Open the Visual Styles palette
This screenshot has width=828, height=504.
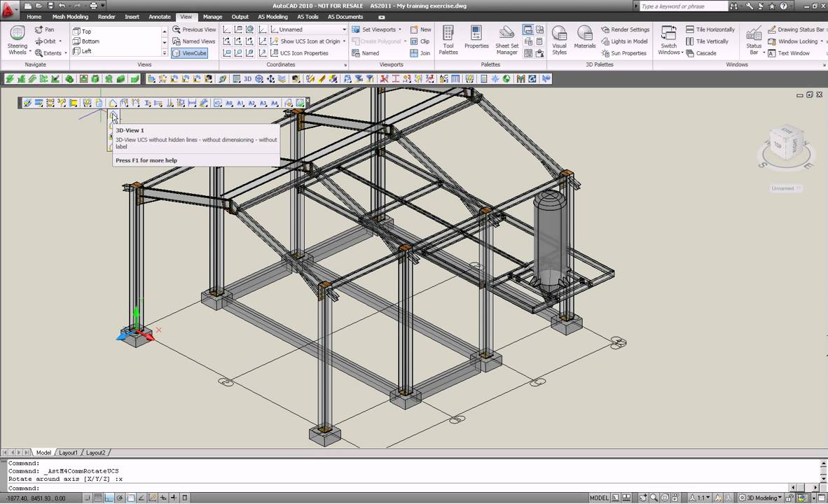559,40
